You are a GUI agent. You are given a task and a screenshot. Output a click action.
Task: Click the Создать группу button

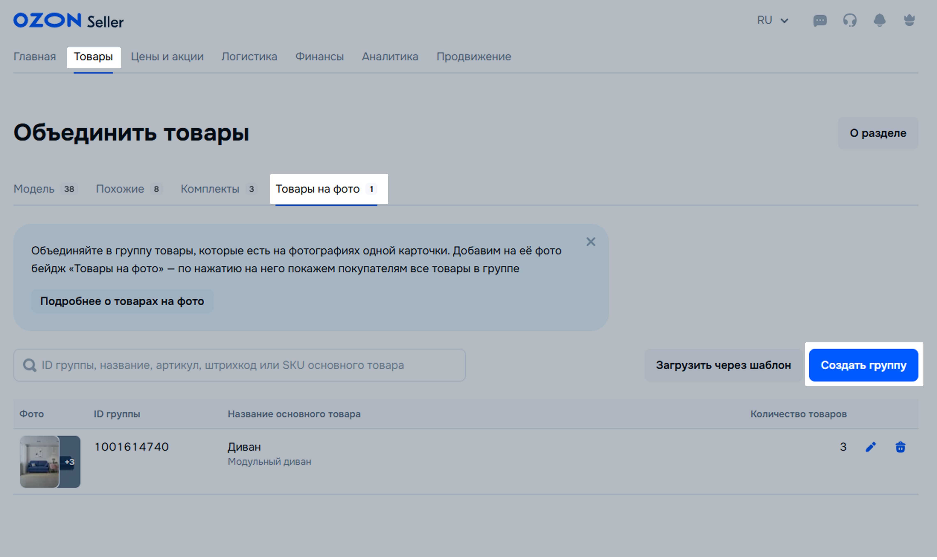pyautogui.click(x=863, y=365)
